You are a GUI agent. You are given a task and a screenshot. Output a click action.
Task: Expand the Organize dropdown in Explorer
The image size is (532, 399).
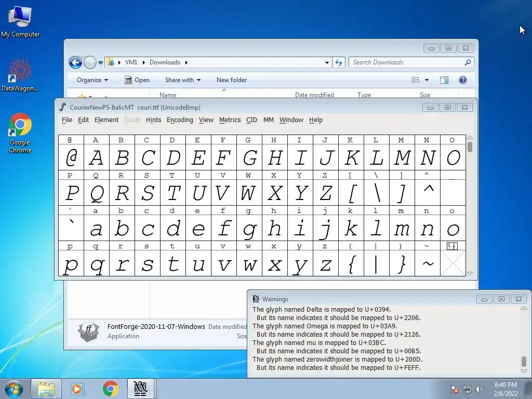click(92, 80)
